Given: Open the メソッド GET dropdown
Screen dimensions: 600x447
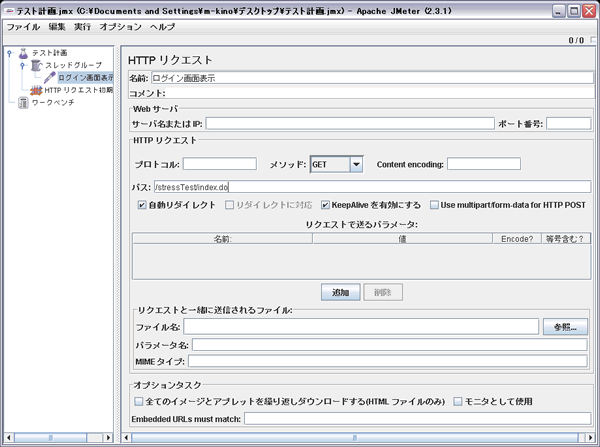Looking at the screenshot, I should 356,164.
